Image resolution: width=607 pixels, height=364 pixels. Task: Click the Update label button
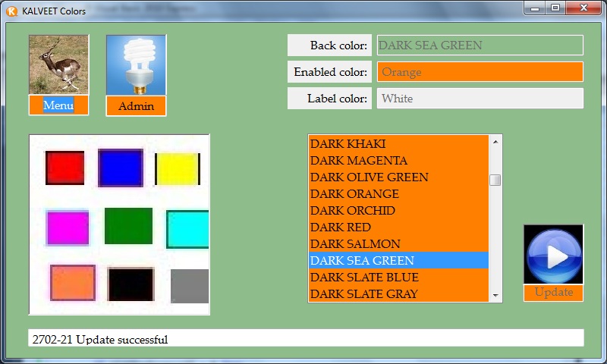coord(553,293)
